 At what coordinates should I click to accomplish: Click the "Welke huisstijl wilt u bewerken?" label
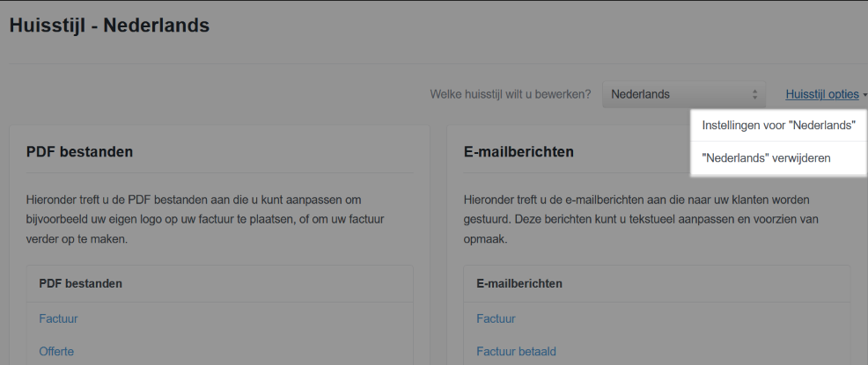(x=510, y=94)
